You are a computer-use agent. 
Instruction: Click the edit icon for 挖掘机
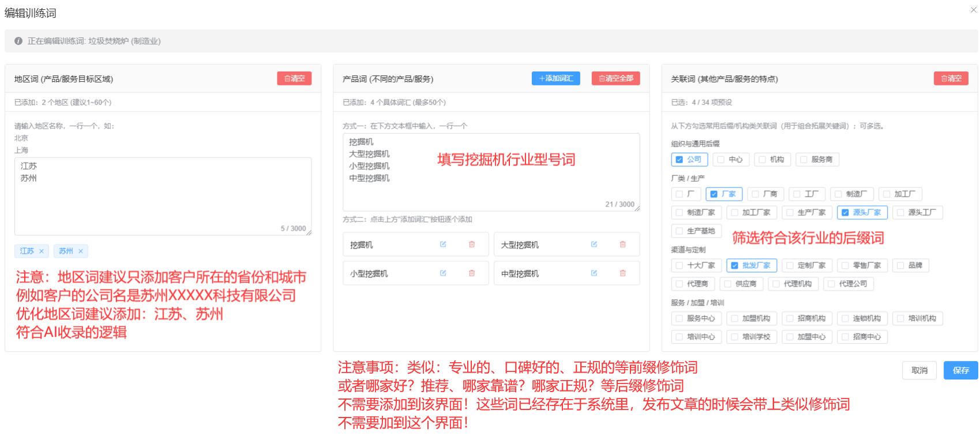[x=443, y=245]
